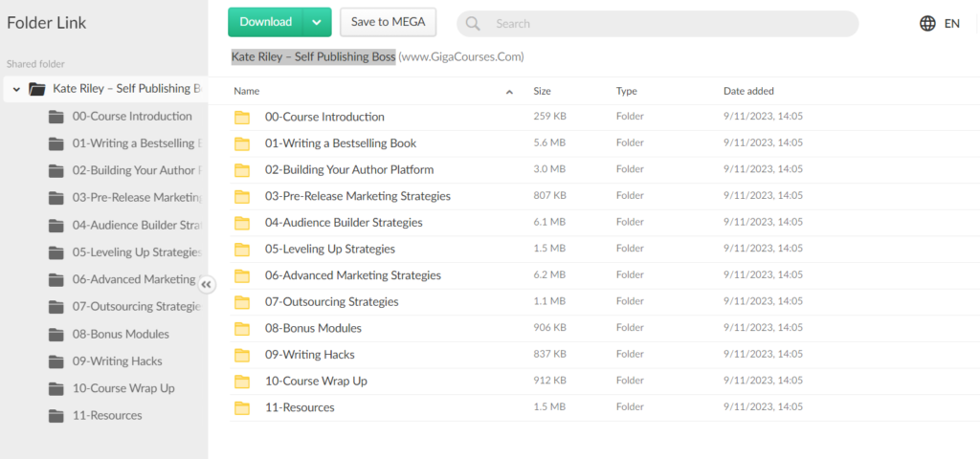Click the Save to MEGA button
Screen dimensions: 980x459
[388, 22]
